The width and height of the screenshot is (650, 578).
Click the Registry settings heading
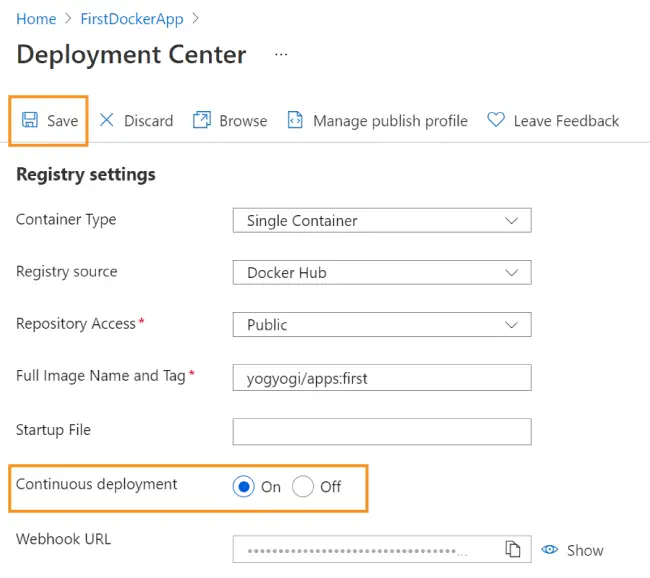pyautogui.click(x=86, y=174)
